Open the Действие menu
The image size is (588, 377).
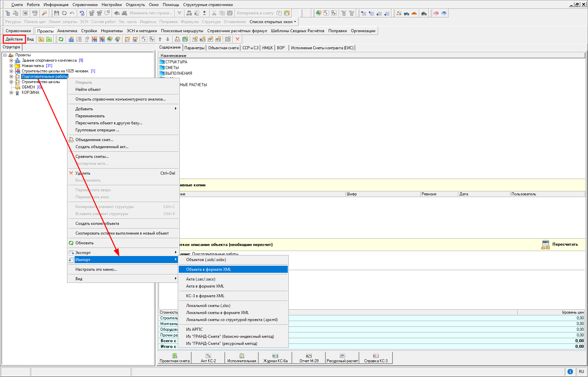(x=14, y=39)
